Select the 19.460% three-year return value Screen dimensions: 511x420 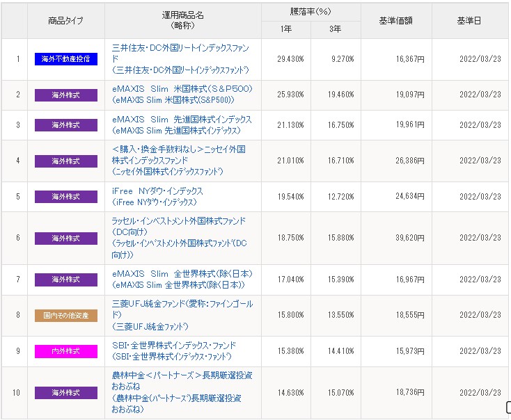(341, 95)
